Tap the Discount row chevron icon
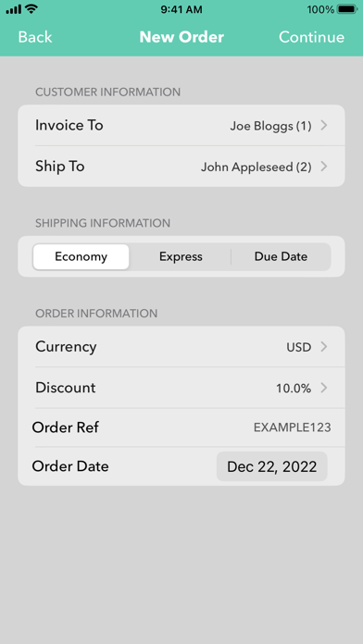 coord(324,388)
